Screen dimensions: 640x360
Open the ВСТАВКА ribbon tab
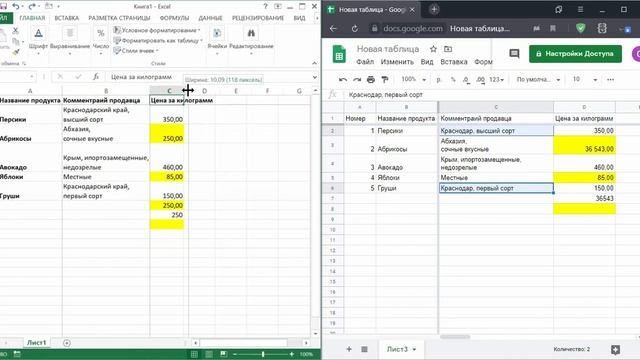67,18
